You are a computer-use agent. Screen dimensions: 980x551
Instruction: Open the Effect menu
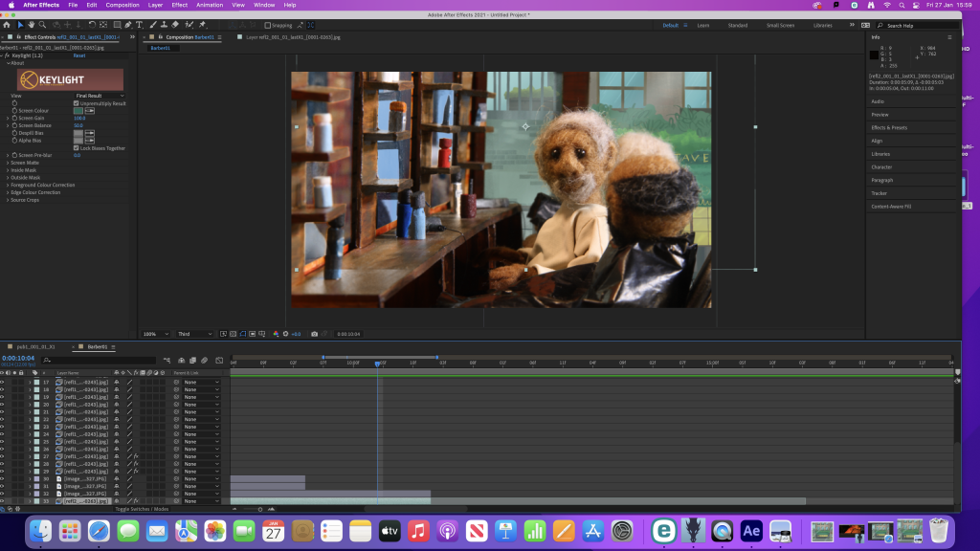[179, 5]
